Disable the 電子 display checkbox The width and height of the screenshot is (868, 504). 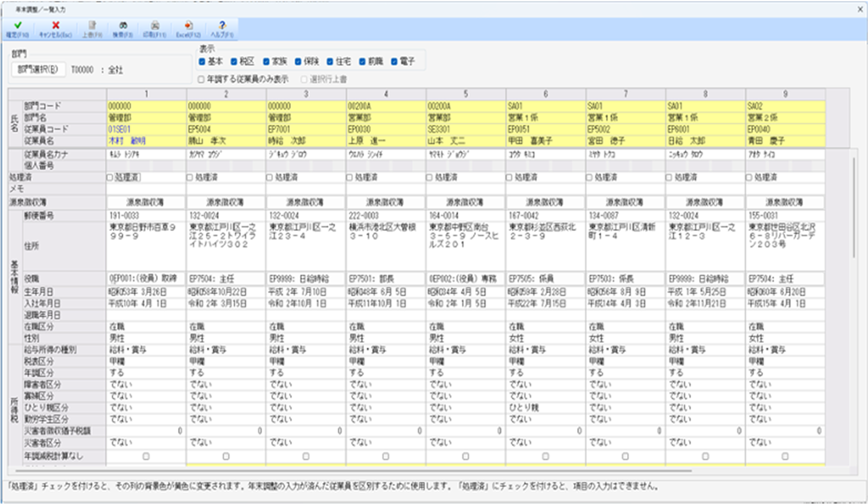pyautogui.click(x=394, y=62)
